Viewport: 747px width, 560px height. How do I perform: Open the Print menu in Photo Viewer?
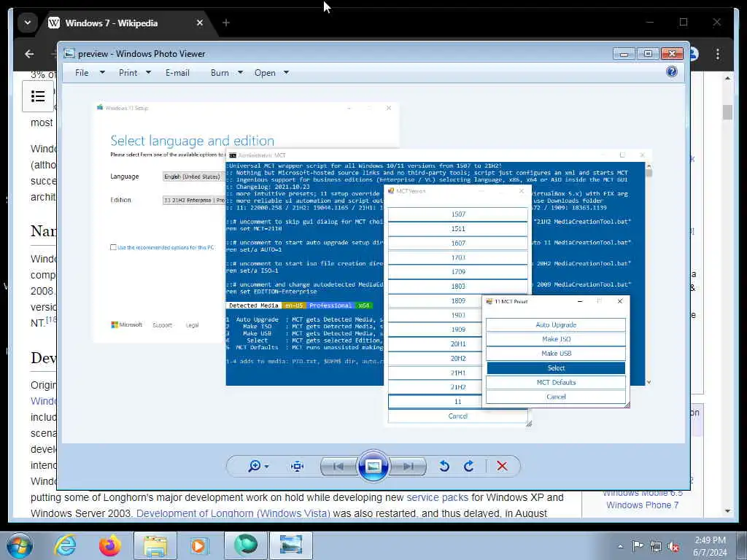point(128,73)
